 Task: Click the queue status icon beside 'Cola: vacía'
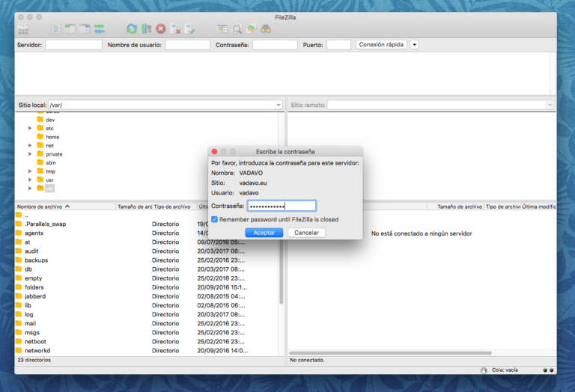tap(484, 370)
